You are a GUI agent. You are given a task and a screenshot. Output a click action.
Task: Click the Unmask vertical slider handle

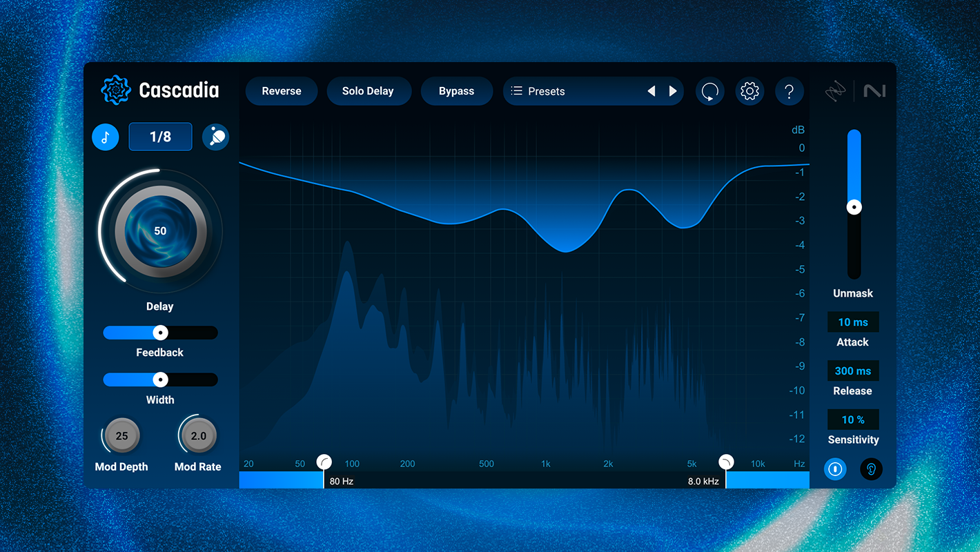[854, 207]
